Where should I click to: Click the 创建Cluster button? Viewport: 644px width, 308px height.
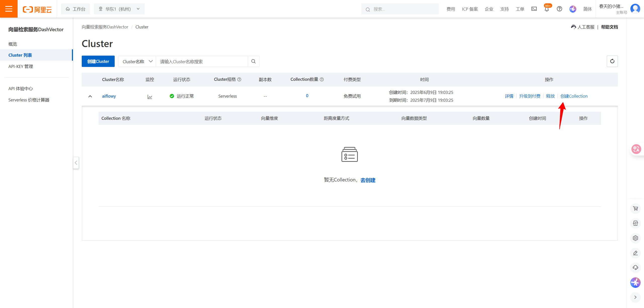98,61
